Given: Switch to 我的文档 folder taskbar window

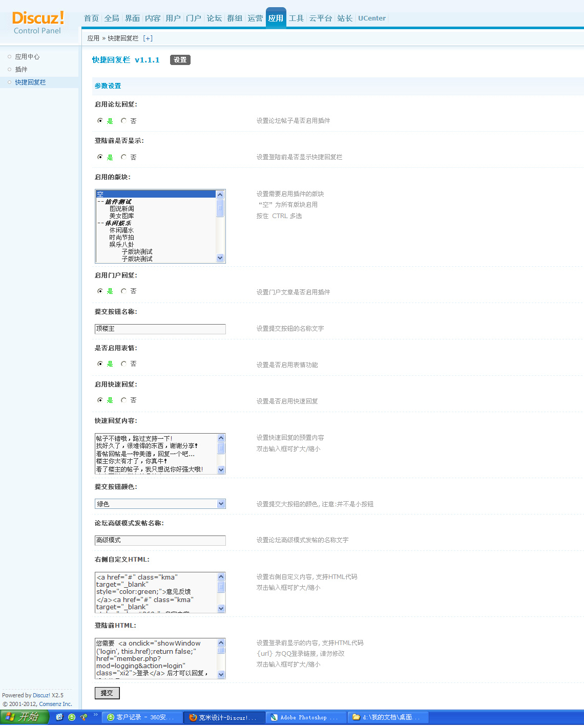Looking at the screenshot, I should click(x=388, y=717).
